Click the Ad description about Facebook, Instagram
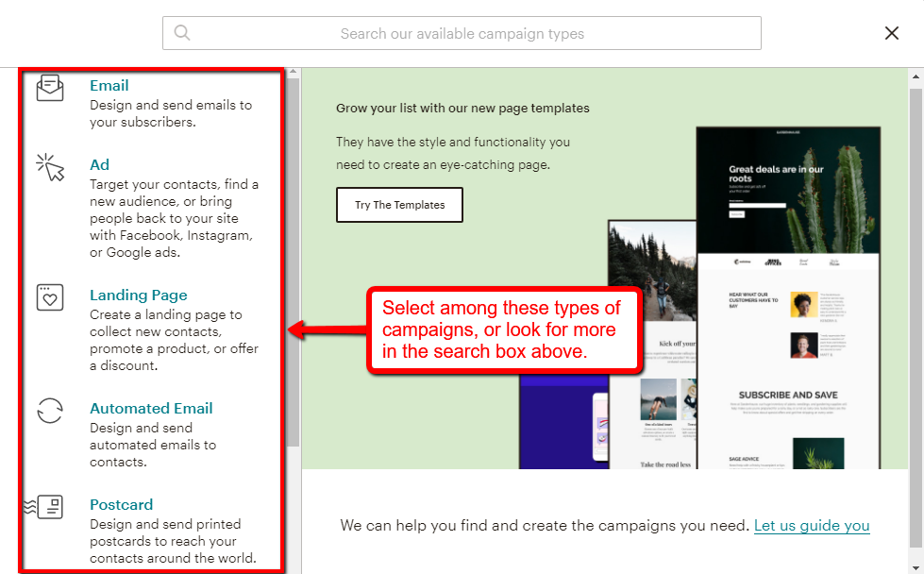This screenshot has width=924, height=574. (174, 218)
